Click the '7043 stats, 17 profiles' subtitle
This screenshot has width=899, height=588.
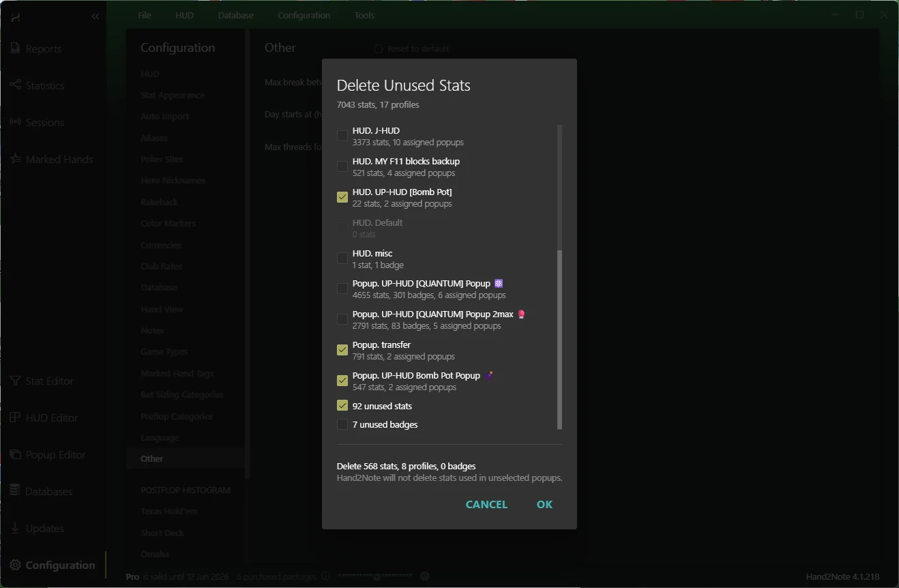tap(378, 105)
